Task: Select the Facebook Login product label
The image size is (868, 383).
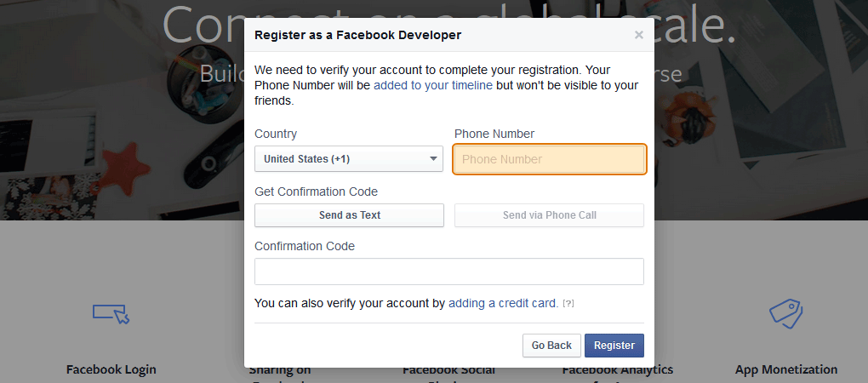Action: (111, 369)
